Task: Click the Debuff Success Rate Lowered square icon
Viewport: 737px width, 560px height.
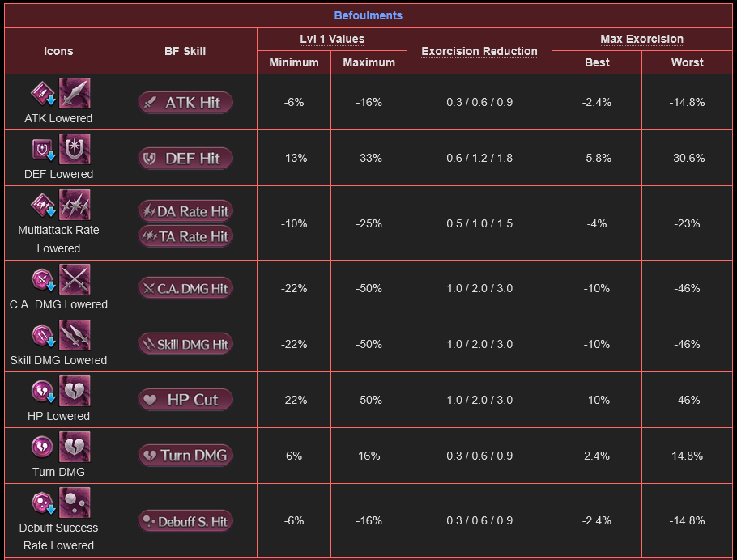Action: coord(75,503)
